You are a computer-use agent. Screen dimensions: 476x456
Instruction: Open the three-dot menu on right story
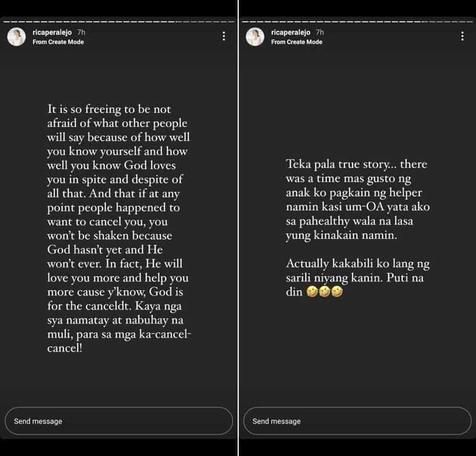462,36
